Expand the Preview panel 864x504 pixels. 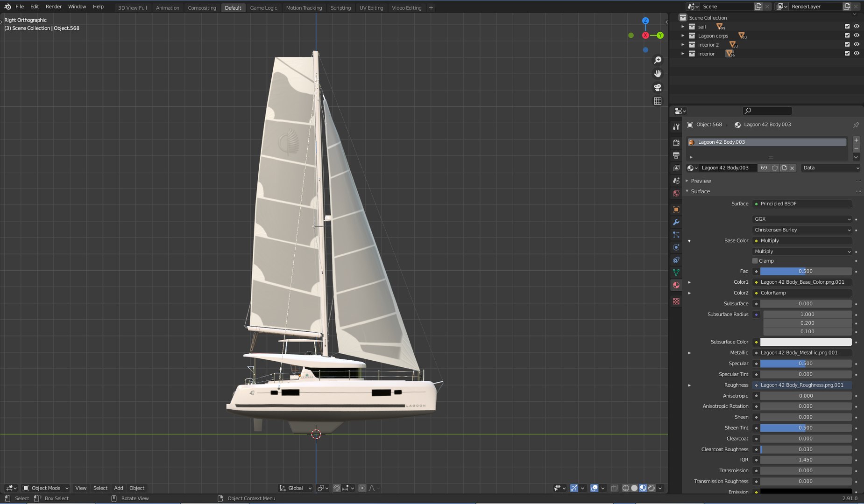tap(687, 181)
